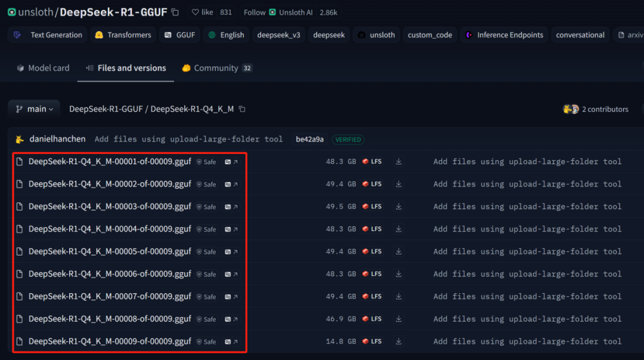
Task: Open GGUF viewer icon for file 00005
Action: [x=231, y=252]
